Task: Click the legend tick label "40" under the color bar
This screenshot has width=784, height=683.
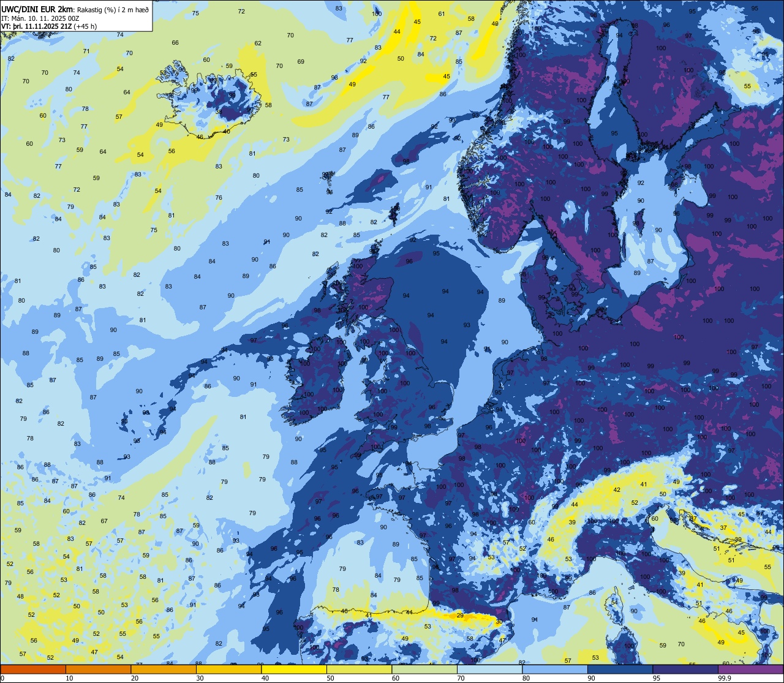Action: click(x=265, y=678)
